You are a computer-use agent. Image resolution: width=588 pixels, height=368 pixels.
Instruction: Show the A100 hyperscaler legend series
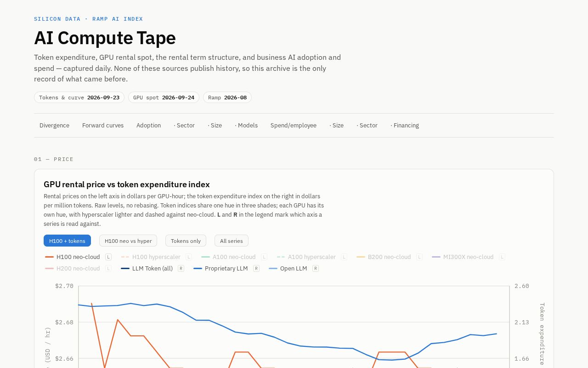point(312,257)
